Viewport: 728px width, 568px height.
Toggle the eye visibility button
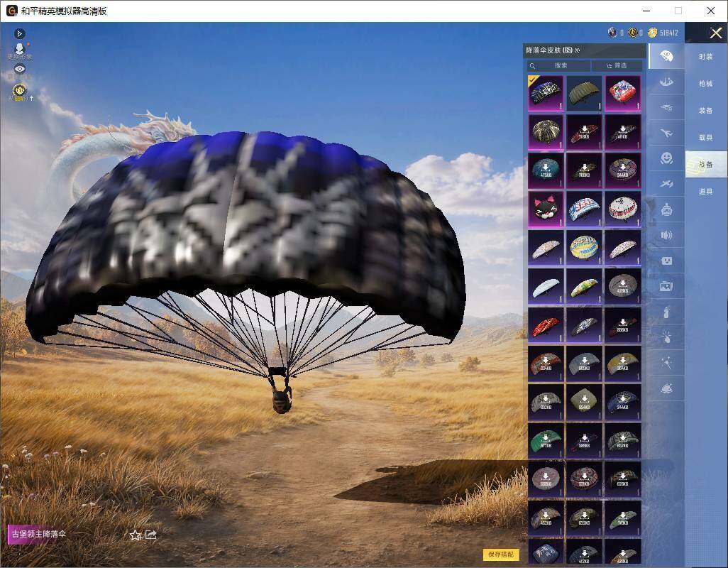point(19,69)
